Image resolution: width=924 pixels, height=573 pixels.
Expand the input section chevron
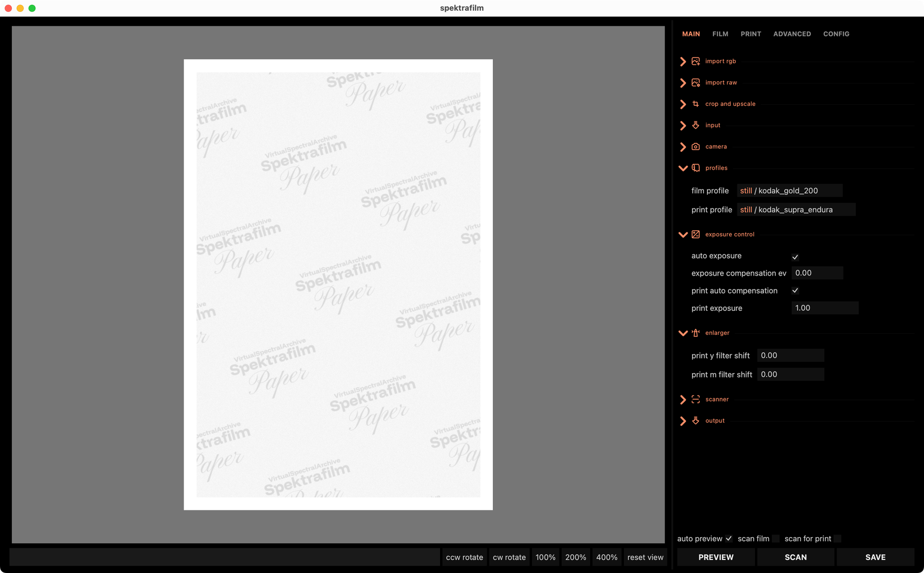tap(683, 125)
